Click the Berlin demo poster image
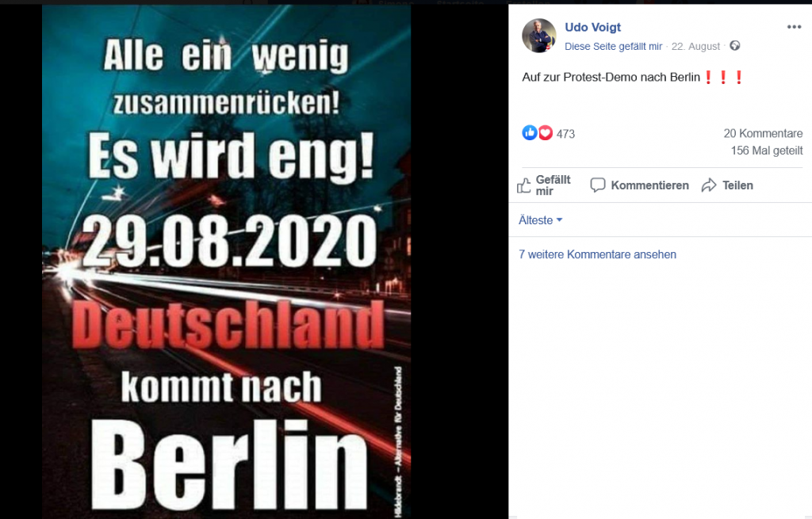Viewport: 812px width, 519px height. coord(226,261)
